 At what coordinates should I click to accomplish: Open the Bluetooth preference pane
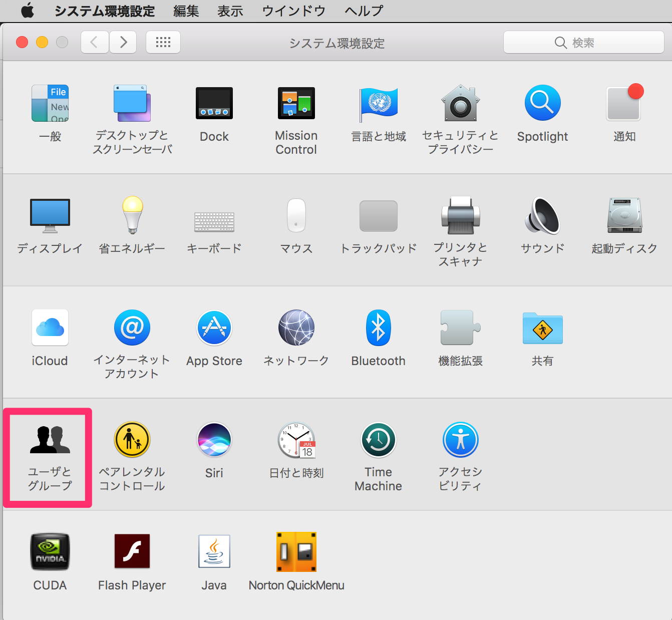coord(379,328)
